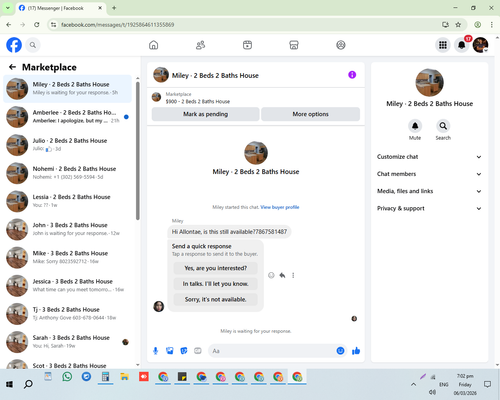Image resolution: width=500 pixels, height=400 pixels.
Task: Click the More options button
Action: [x=310, y=114]
